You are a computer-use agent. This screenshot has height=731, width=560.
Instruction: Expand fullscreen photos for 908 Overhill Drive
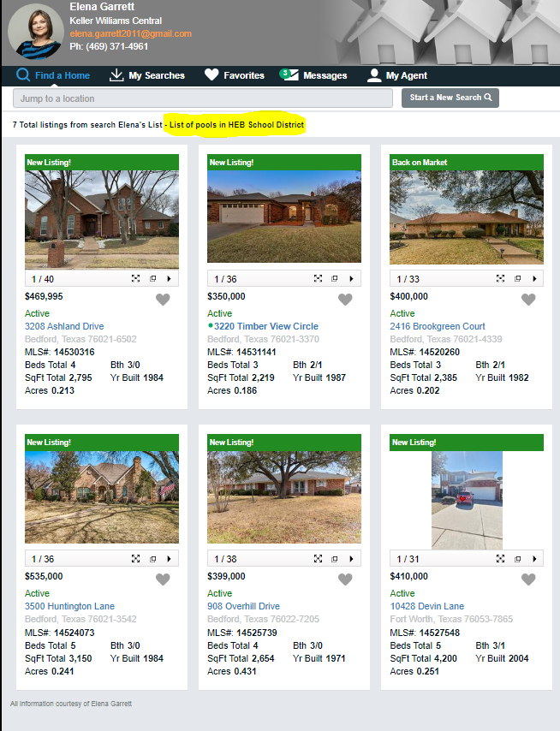[318, 558]
